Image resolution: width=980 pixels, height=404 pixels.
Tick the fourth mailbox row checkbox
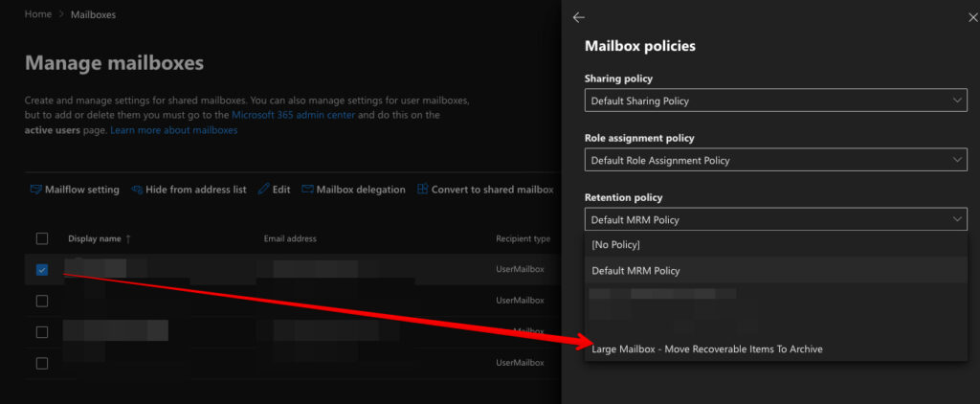click(41, 363)
